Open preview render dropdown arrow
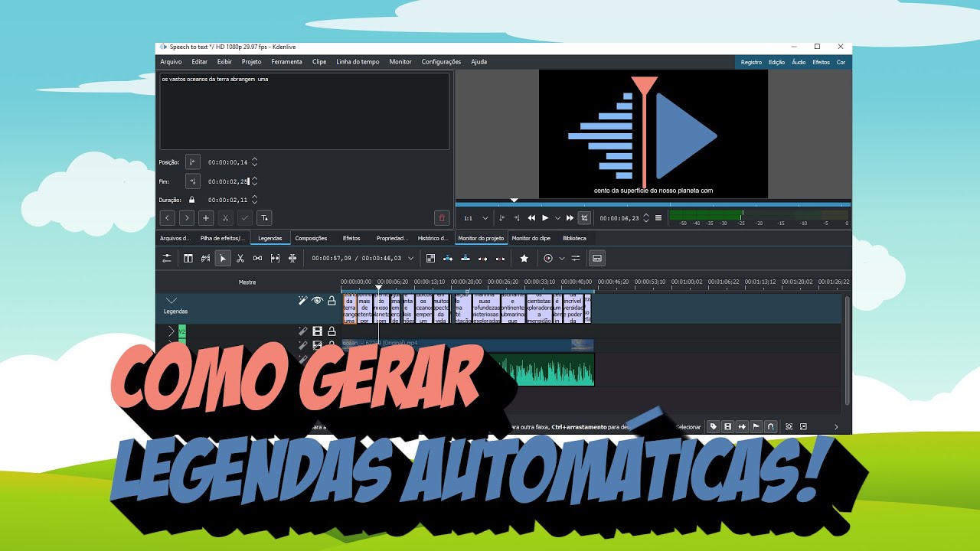This screenshot has height=551, width=980. coord(561,259)
